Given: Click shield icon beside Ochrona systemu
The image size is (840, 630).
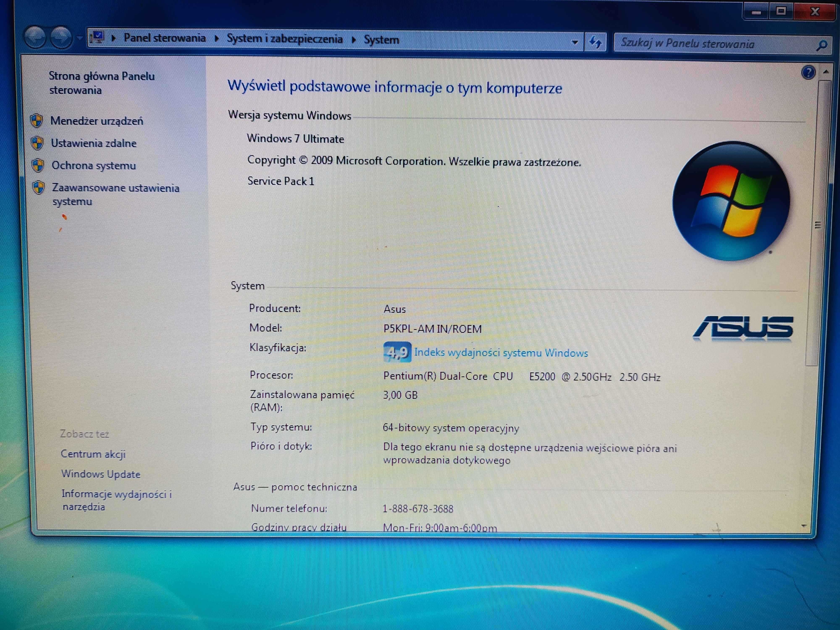Looking at the screenshot, I should (38, 165).
